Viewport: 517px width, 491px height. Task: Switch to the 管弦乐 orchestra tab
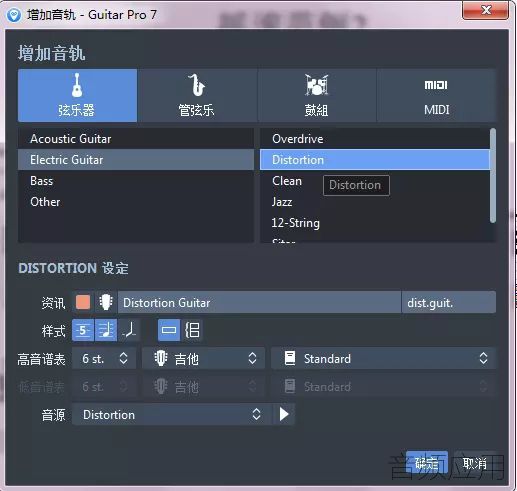[x=197, y=95]
